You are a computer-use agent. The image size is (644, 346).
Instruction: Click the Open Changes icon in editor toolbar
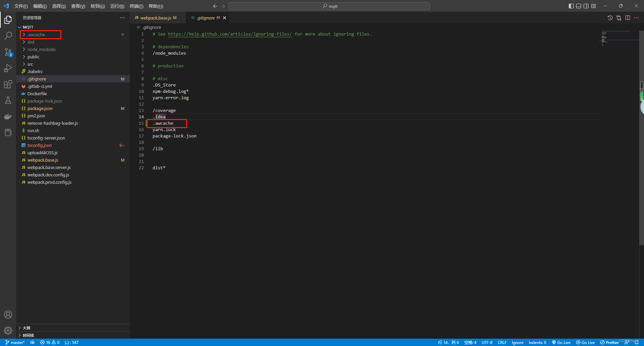(x=619, y=18)
